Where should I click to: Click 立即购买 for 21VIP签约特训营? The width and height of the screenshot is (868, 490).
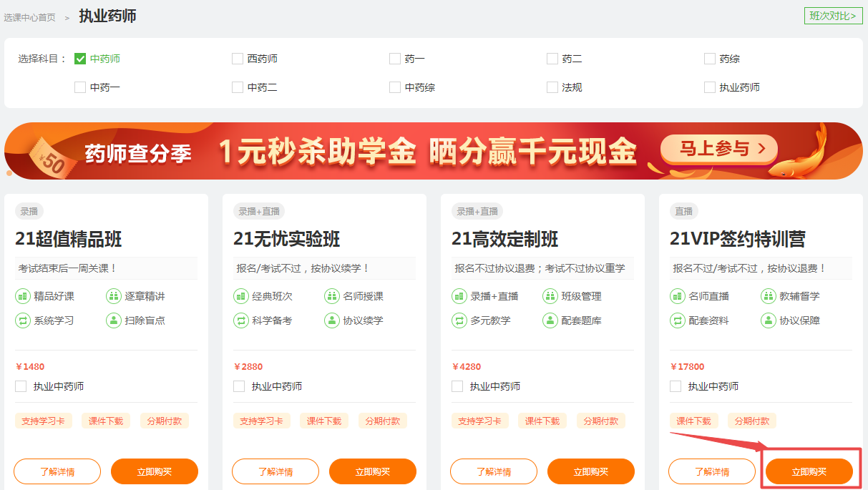point(809,472)
